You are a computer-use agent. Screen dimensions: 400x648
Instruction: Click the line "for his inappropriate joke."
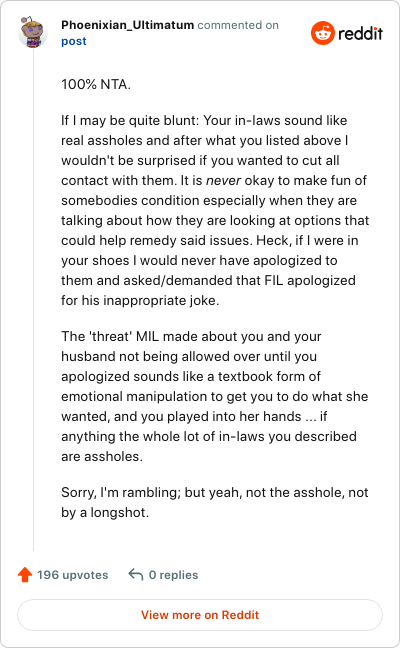point(140,300)
